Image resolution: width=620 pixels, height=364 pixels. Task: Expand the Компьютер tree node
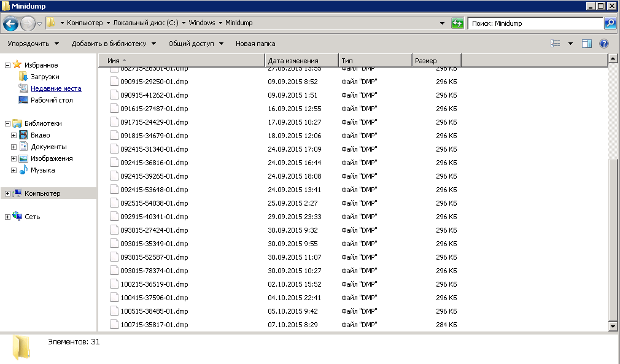coord(7,194)
